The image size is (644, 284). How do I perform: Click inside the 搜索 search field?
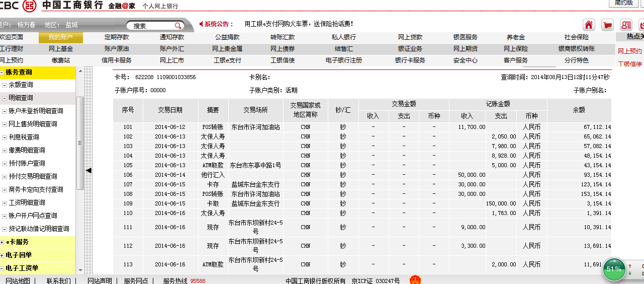tap(151, 26)
